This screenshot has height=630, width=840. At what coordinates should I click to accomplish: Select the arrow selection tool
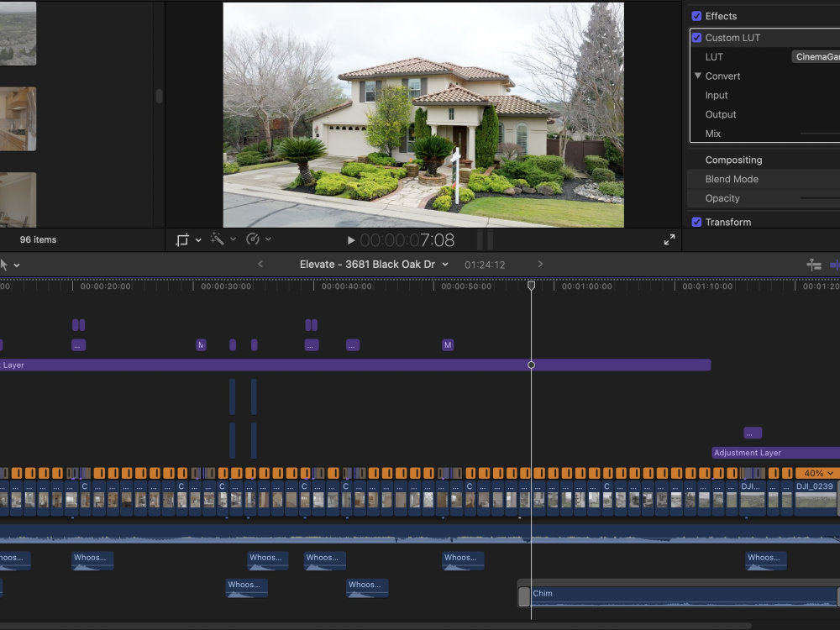click(x=4, y=265)
